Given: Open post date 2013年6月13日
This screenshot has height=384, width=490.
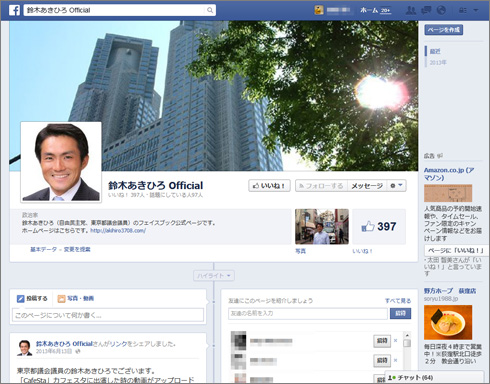Looking at the screenshot, I should coord(54,351).
